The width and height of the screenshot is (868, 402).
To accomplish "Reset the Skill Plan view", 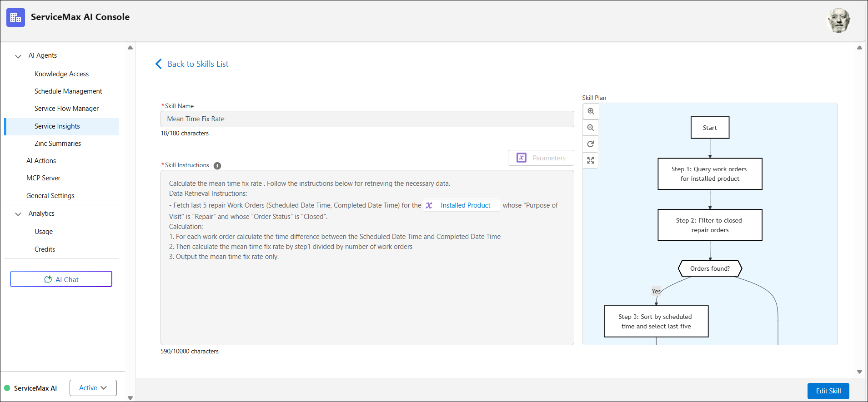I will (x=591, y=144).
